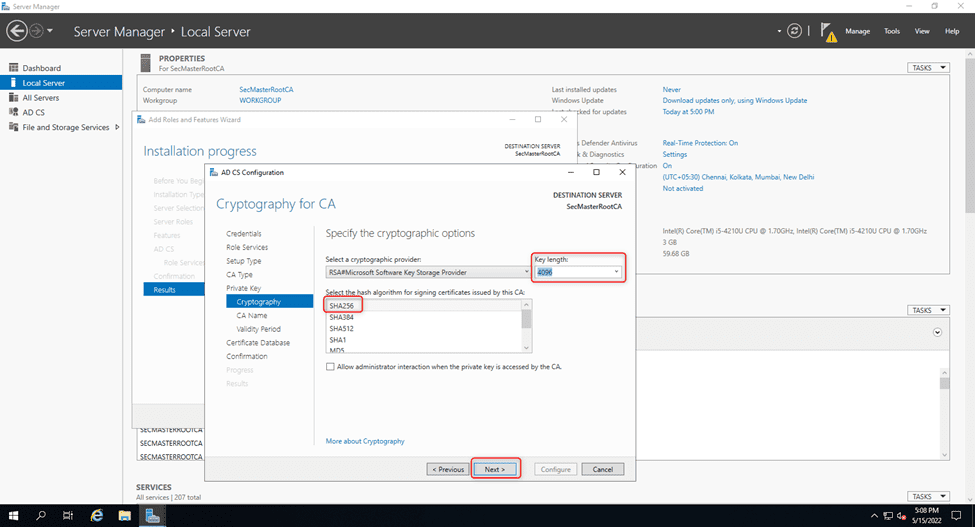The width and height of the screenshot is (975, 527).
Task: Click the hash algorithm list scroll down arrow
Action: coord(527,348)
